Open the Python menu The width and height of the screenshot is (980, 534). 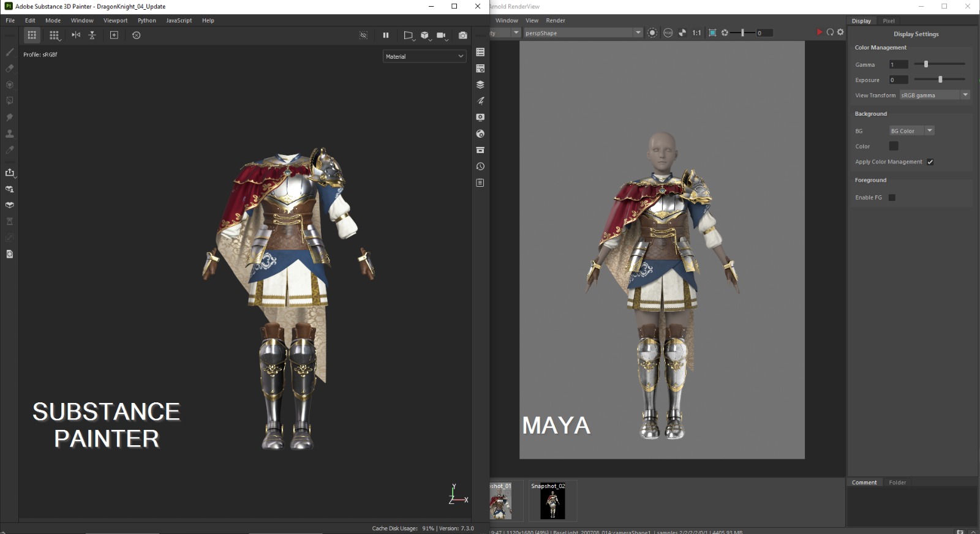pyautogui.click(x=147, y=20)
